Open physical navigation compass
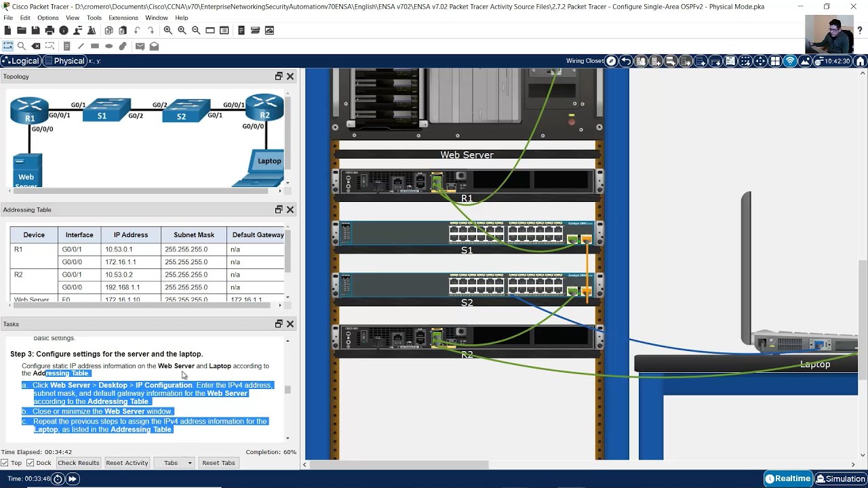868x488 pixels. pyautogui.click(x=611, y=61)
